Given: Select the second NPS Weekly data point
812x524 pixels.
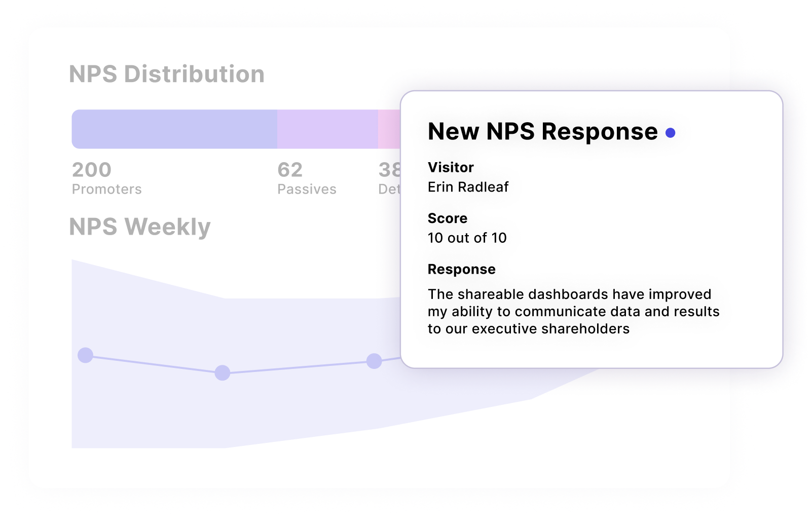Looking at the screenshot, I should (x=223, y=372).
